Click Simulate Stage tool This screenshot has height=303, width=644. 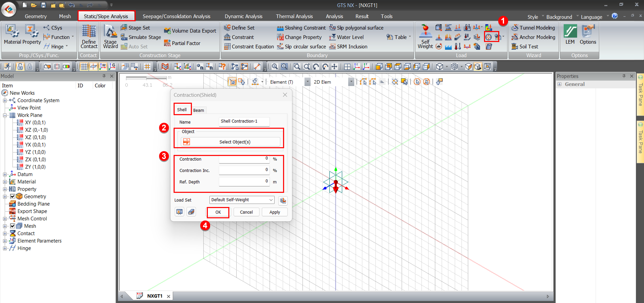(x=141, y=37)
